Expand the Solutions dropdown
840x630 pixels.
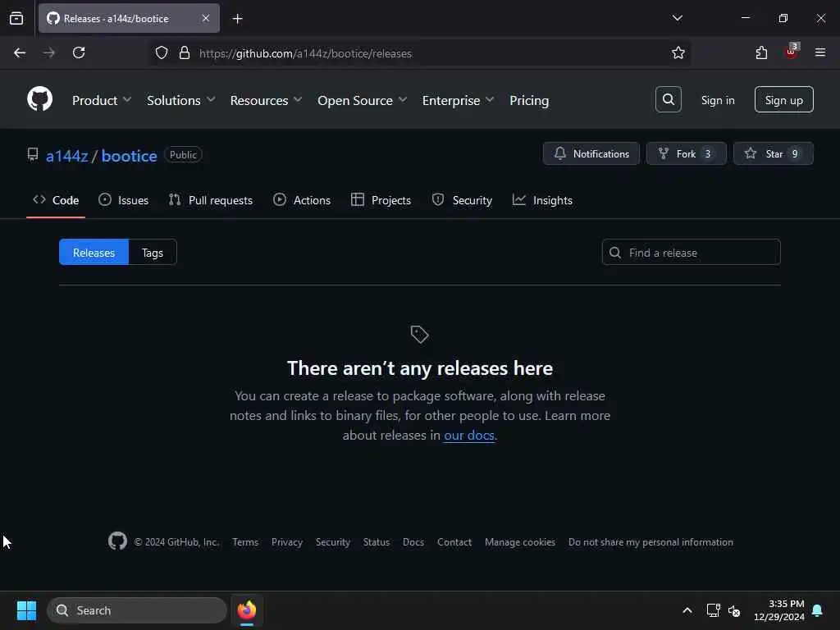point(181,100)
